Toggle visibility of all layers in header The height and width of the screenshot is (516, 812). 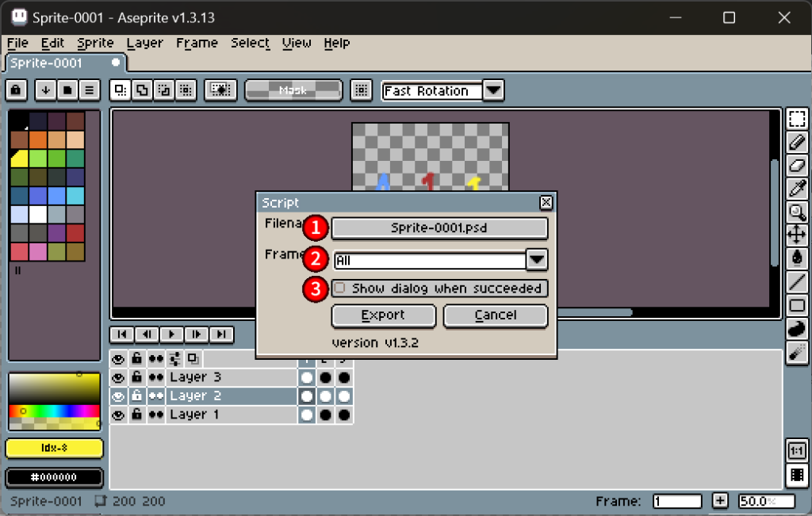click(x=118, y=359)
